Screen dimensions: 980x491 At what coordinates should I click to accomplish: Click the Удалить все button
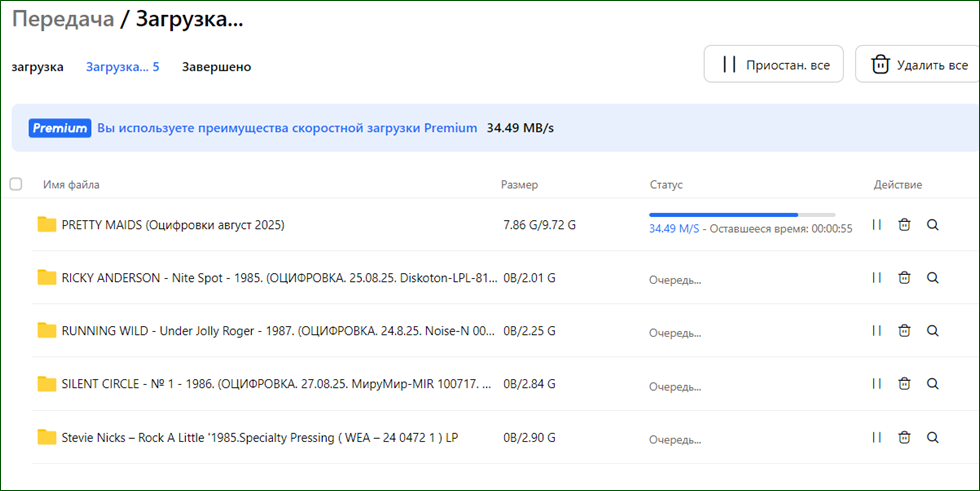(917, 64)
